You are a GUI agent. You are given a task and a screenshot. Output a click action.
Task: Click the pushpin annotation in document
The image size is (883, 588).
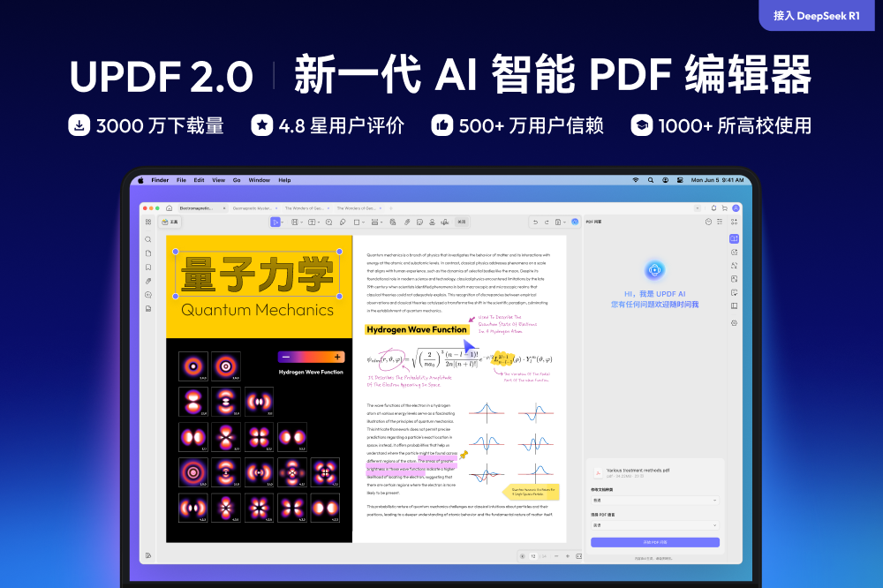464,455
